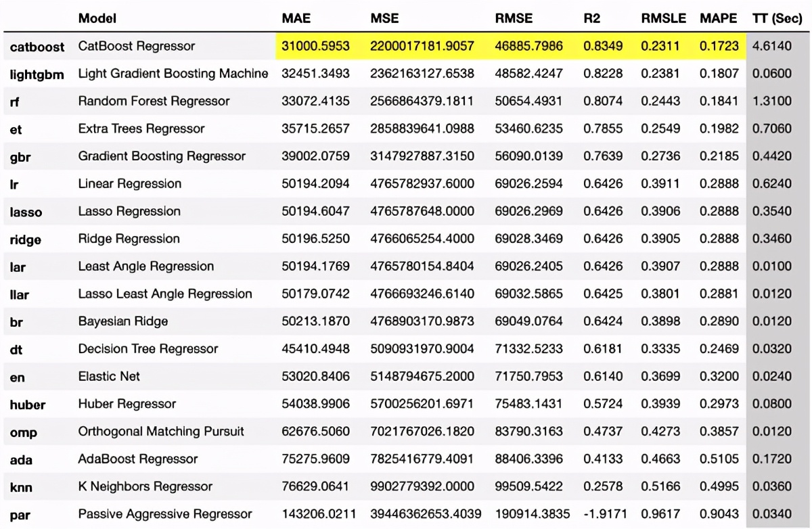Select the llar row index label

[x=19, y=294]
